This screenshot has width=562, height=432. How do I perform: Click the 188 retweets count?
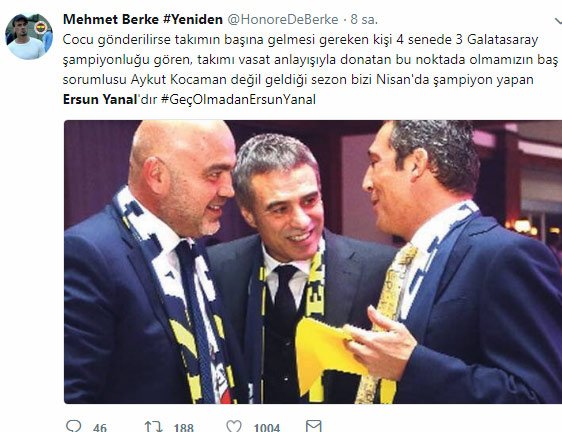pos(184,427)
